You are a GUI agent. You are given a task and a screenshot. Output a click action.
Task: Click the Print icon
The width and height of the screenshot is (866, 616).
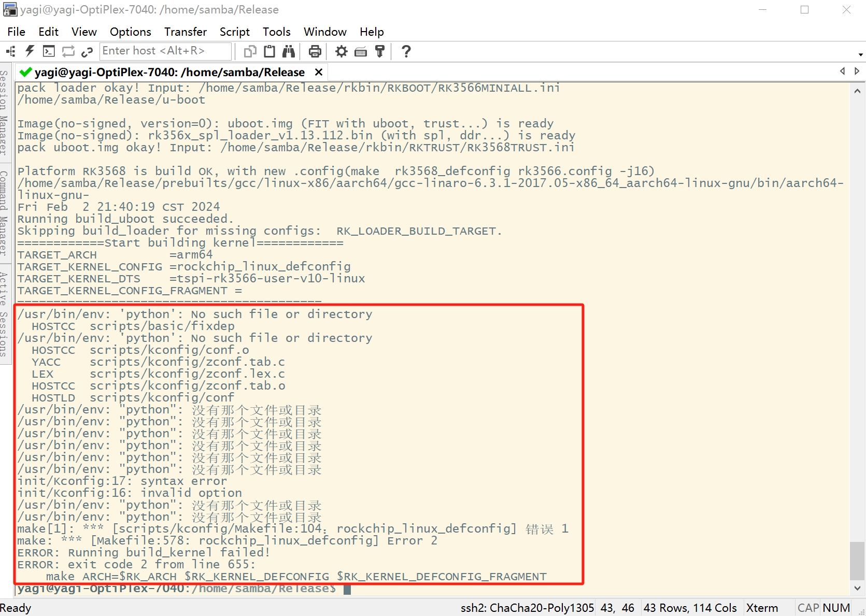tap(315, 51)
